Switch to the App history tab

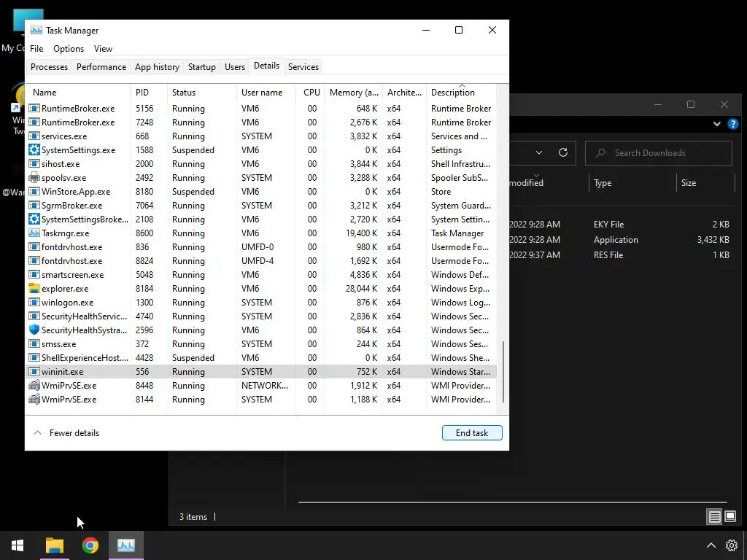pyautogui.click(x=158, y=66)
